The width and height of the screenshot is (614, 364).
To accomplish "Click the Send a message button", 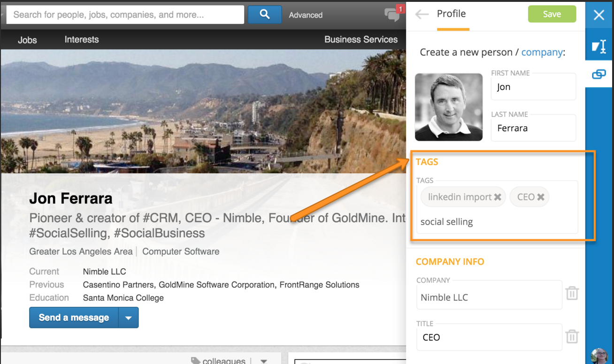I will 74,318.
